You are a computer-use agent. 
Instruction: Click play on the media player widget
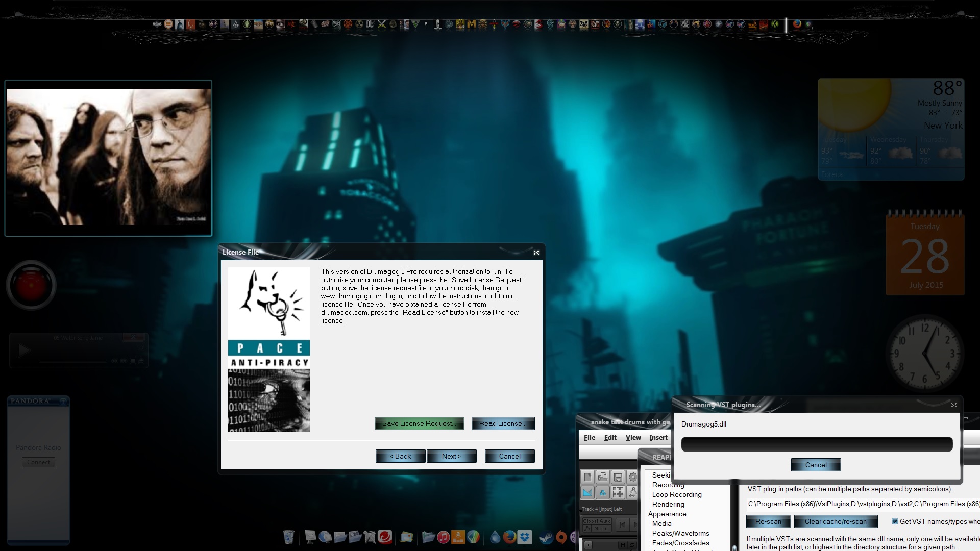click(x=23, y=350)
